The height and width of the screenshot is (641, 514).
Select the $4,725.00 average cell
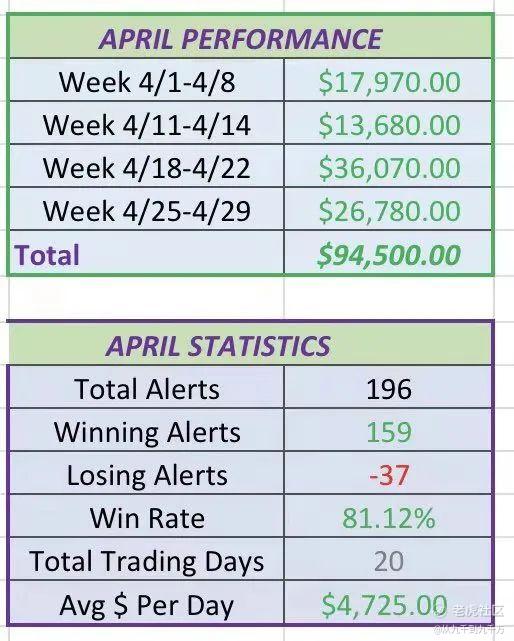388,603
